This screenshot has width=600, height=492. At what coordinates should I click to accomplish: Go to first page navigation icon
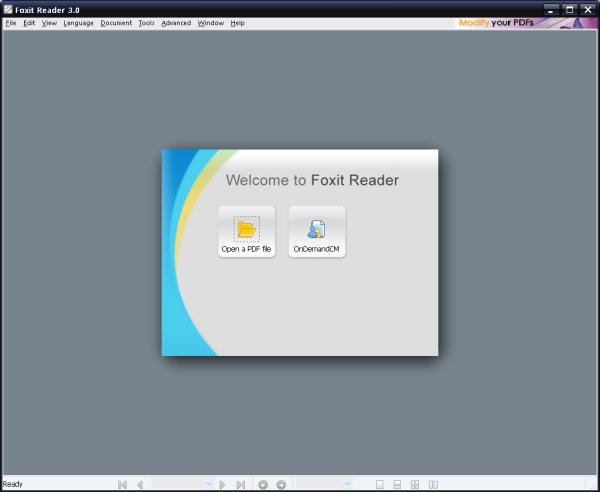point(122,485)
